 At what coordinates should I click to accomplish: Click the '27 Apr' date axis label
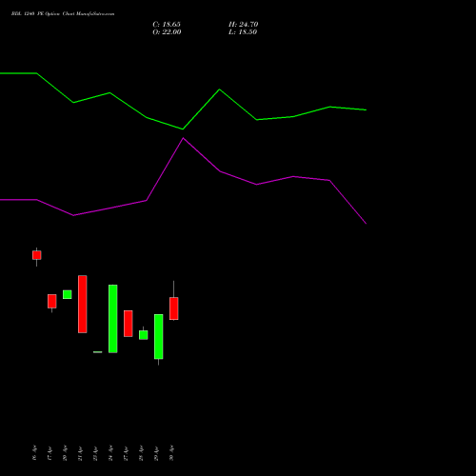(126, 453)
